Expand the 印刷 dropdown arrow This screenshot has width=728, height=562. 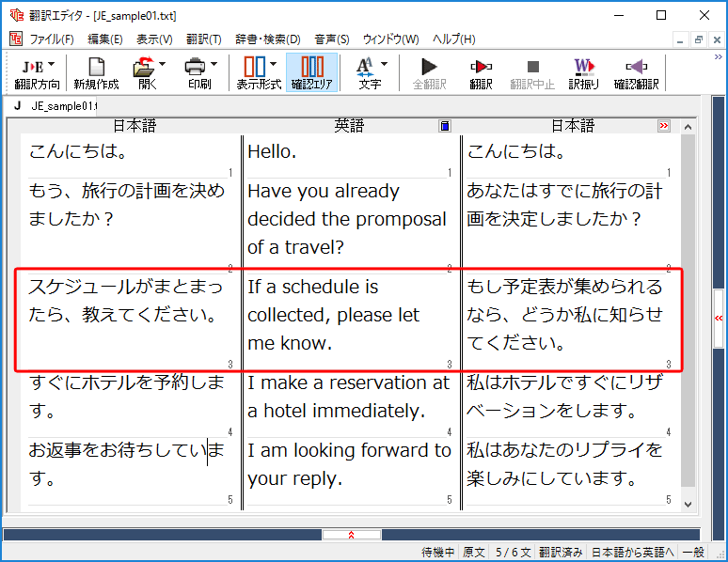point(214,64)
